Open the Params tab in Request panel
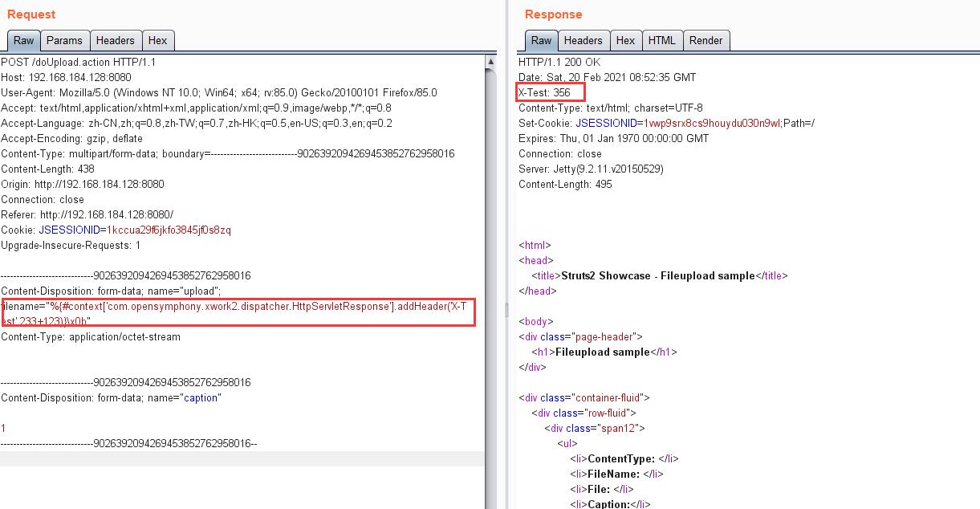The width and height of the screenshot is (980, 509). [64, 41]
